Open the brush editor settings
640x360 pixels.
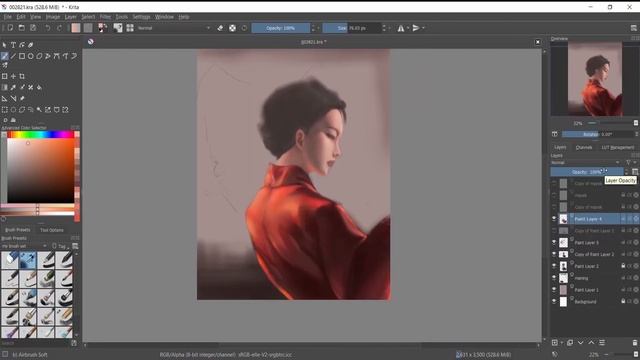point(118,28)
